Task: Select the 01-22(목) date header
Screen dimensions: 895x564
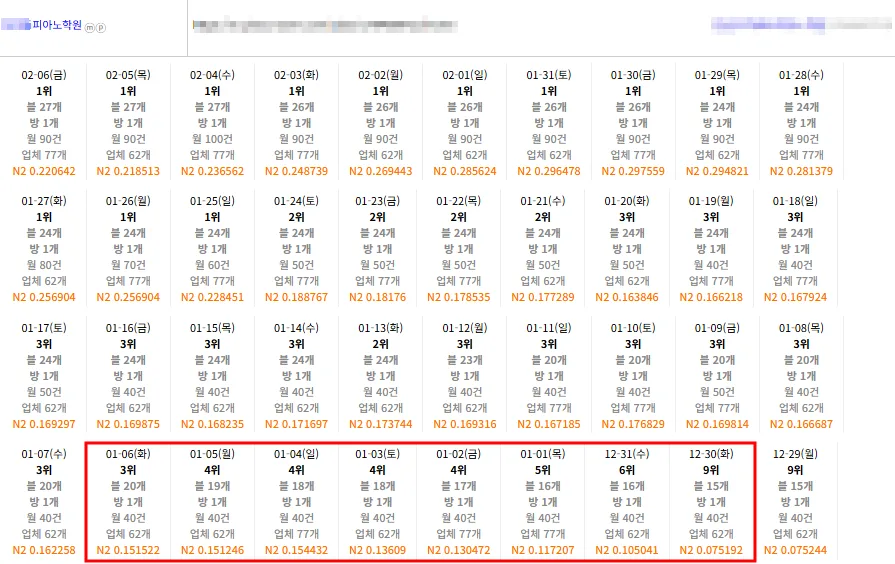Action: [458, 201]
